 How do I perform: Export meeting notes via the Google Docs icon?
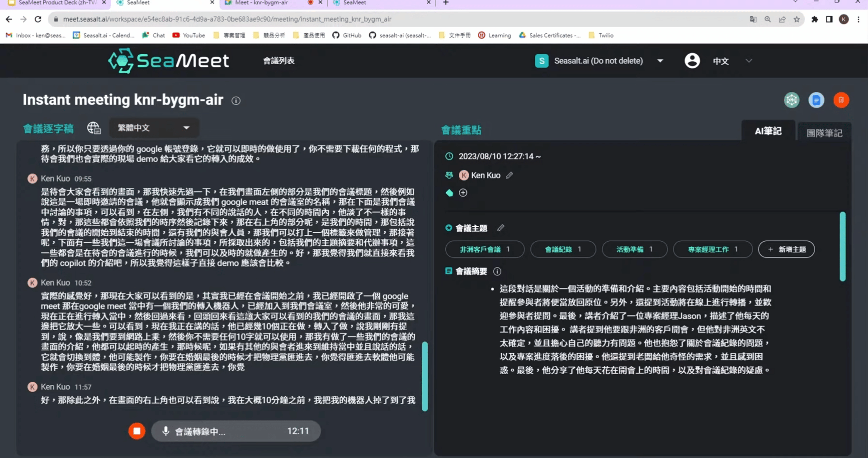click(816, 100)
